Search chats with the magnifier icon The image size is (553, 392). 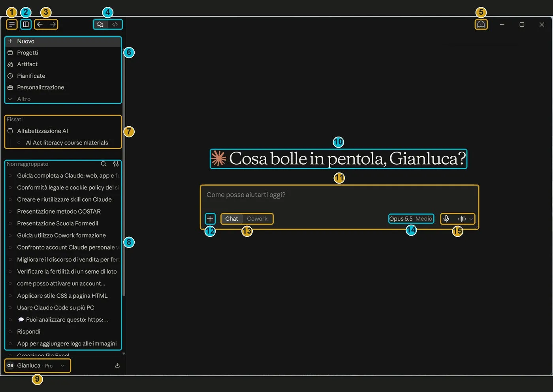[103, 164]
